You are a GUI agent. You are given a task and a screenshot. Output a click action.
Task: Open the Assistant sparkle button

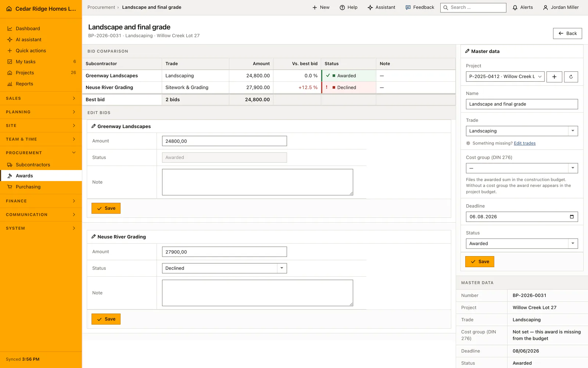pyautogui.click(x=381, y=7)
